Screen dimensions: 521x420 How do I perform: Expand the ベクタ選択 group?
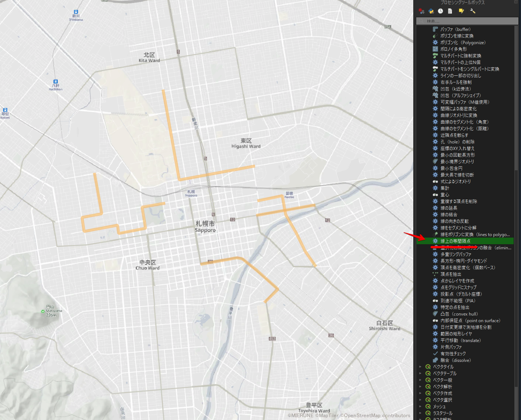click(420, 400)
